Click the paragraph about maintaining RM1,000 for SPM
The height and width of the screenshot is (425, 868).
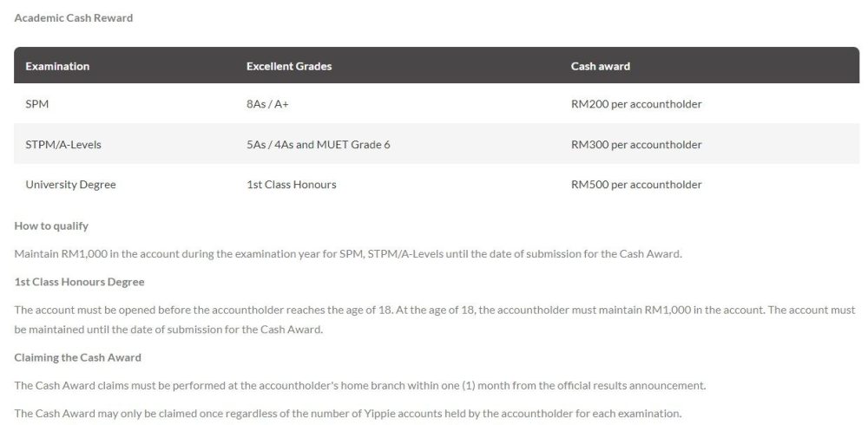click(x=348, y=253)
